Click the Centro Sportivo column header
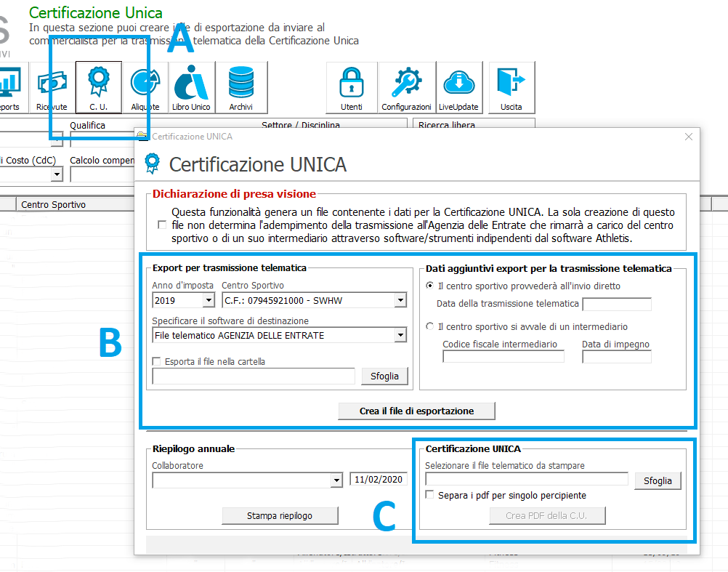Viewport: 728px width, 572px height. pos(76,204)
